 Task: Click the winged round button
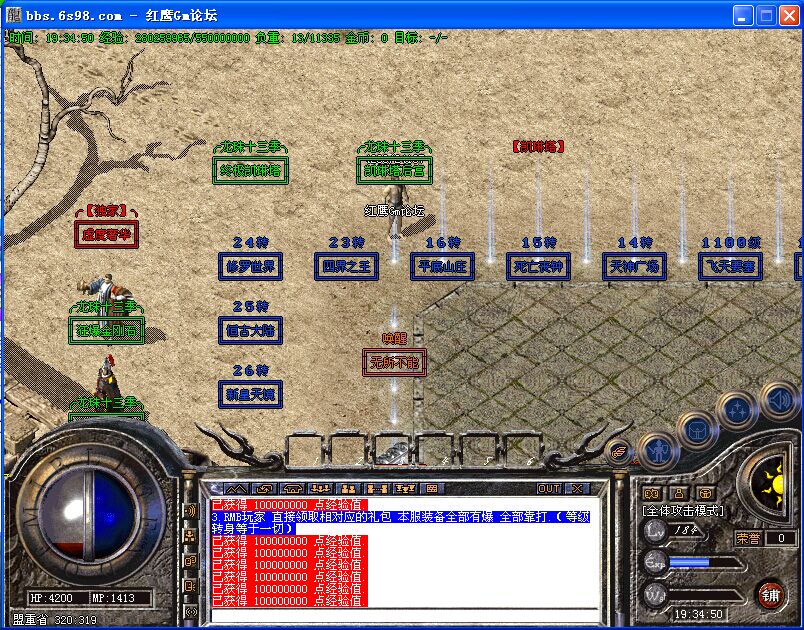point(618,453)
